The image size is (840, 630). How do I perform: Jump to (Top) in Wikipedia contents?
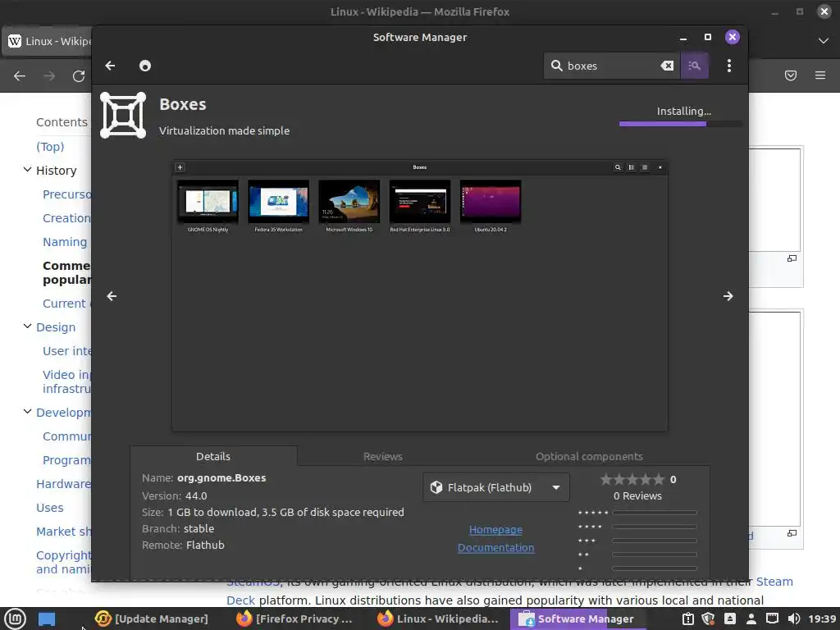[x=50, y=146]
